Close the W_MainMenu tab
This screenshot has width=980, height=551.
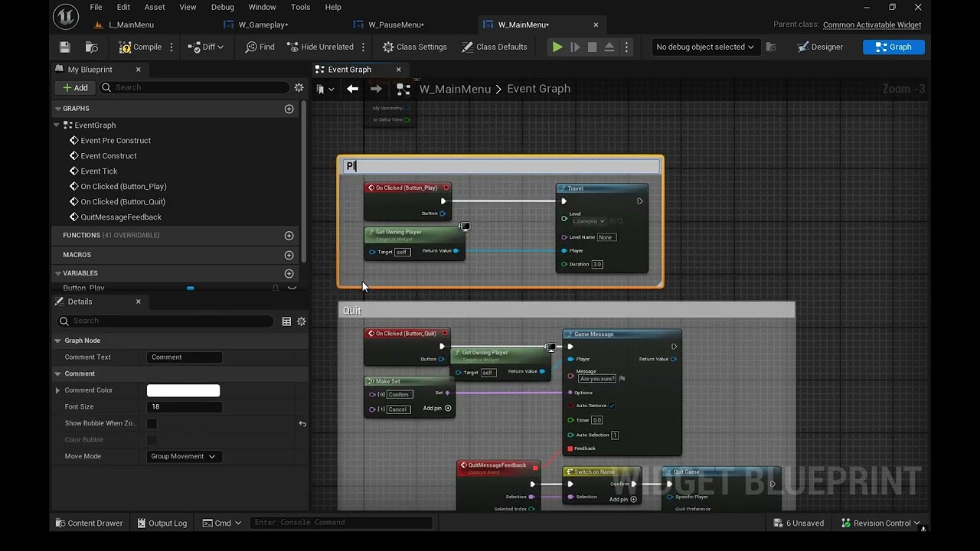[596, 24]
